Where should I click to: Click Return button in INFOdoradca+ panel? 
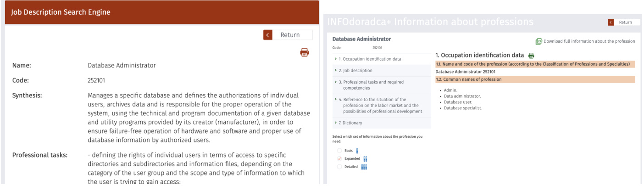tap(625, 23)
